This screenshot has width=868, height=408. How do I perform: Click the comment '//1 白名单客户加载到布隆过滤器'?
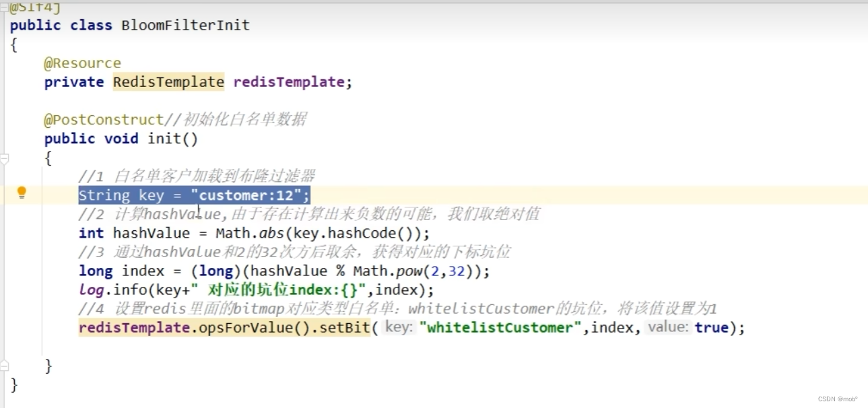tap(197, 176)
